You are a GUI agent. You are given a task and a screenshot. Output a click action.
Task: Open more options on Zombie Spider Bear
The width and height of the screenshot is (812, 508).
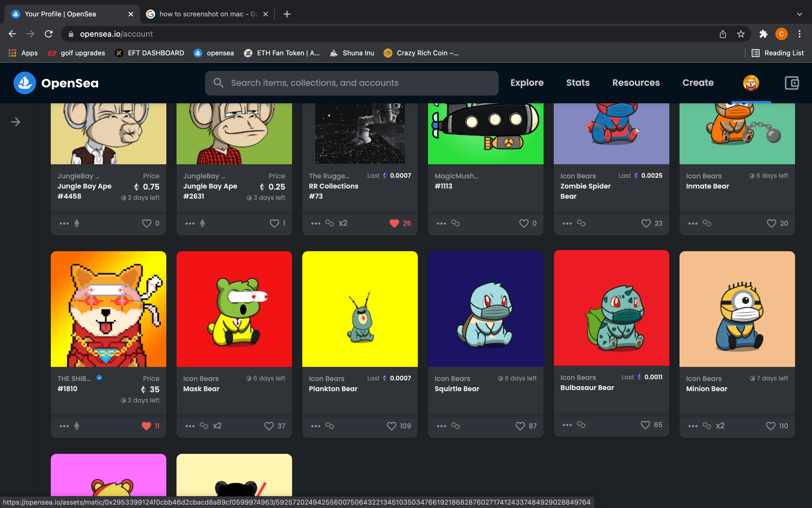[567, 224]
